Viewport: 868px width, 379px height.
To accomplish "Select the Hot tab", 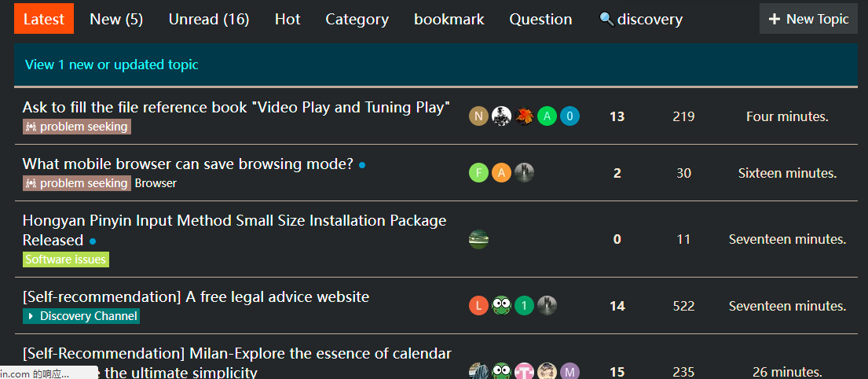I will point(288,19).
